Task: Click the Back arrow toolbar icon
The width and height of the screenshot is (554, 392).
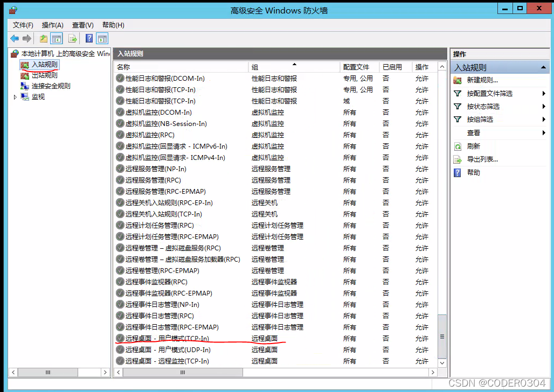Action: click(x=15, y=38)
